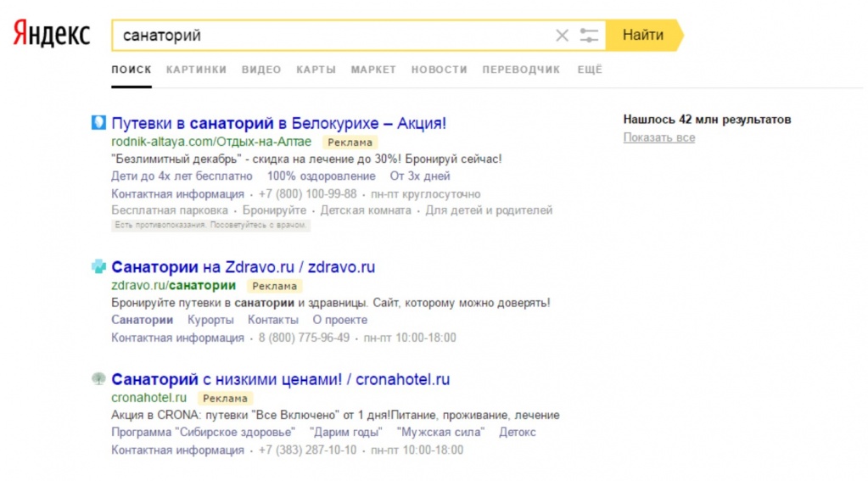This screenshot has height=481, width=868.
Task: Click Для детей и родителей text
Action: coord(489,210)
